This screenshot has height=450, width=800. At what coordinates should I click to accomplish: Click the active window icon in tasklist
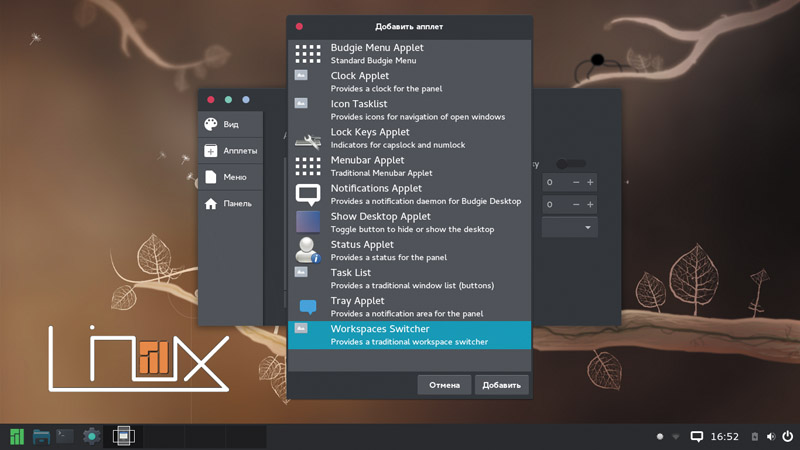point(123,436)
